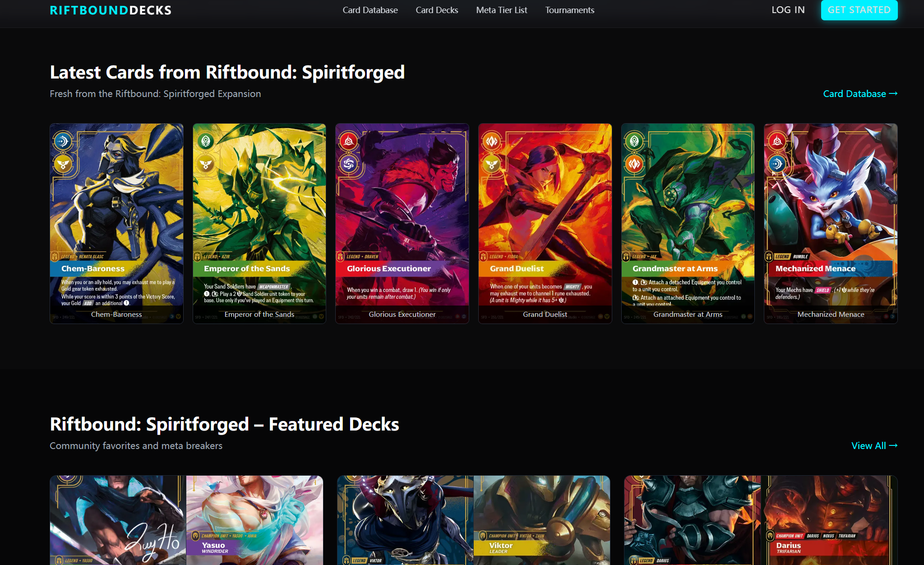The width and height of the screenshot is (924, 565).
Task: Navigate to the Tournaments section
Action: pos(569,10)
